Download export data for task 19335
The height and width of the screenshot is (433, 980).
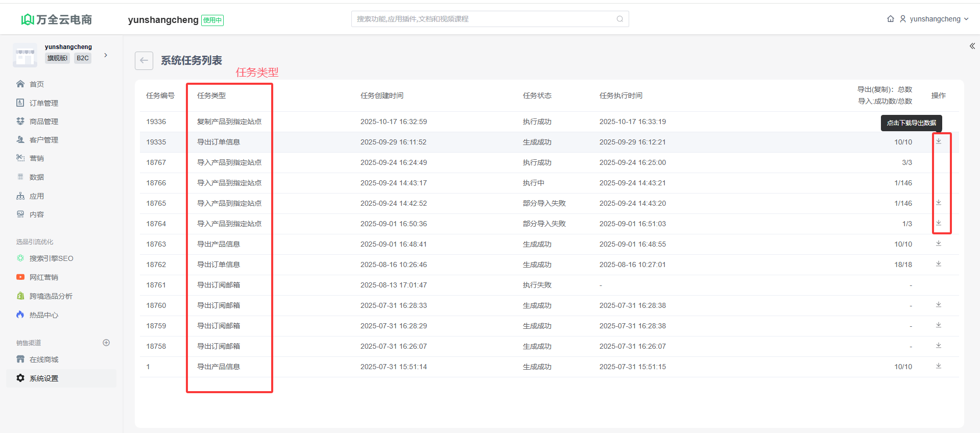click(x=939, y=141)
